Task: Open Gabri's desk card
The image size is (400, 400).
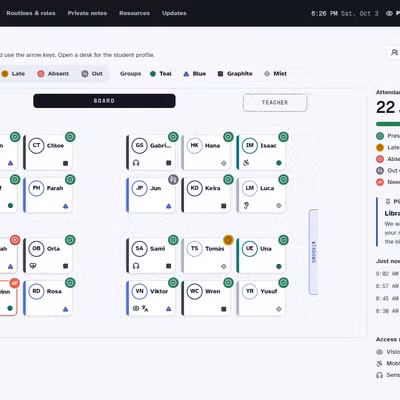Action: tap(152, 152)
